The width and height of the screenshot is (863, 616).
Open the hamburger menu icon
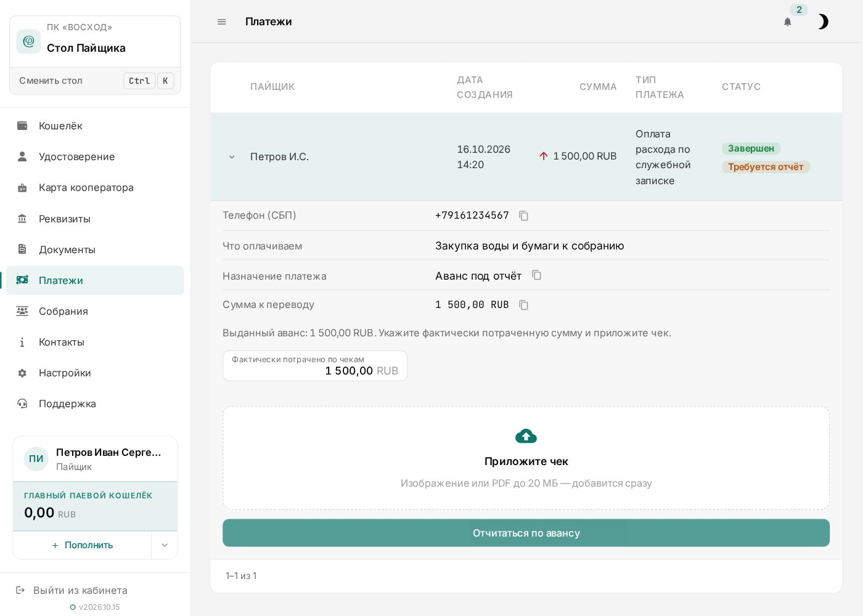222,22
